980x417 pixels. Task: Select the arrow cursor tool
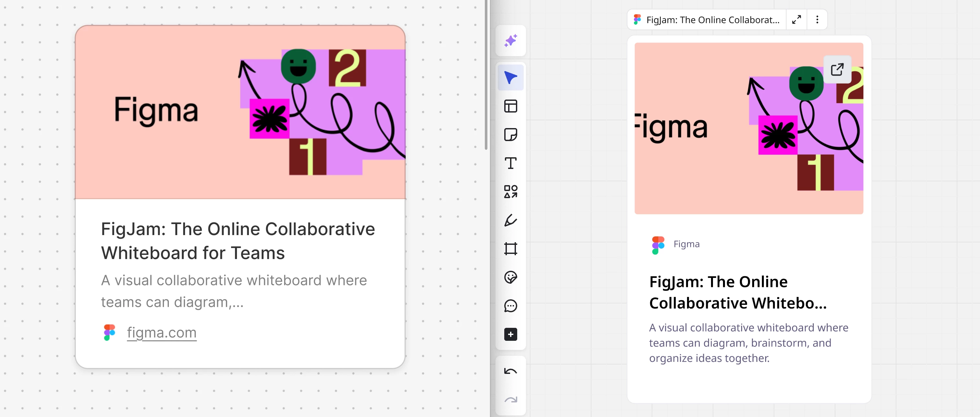(x=510, y=77)
